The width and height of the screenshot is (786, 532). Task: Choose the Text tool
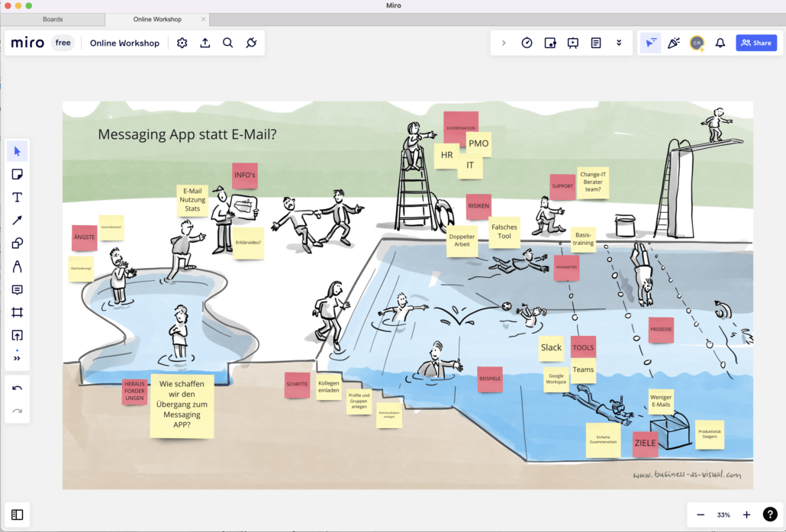tap(18, 197)
